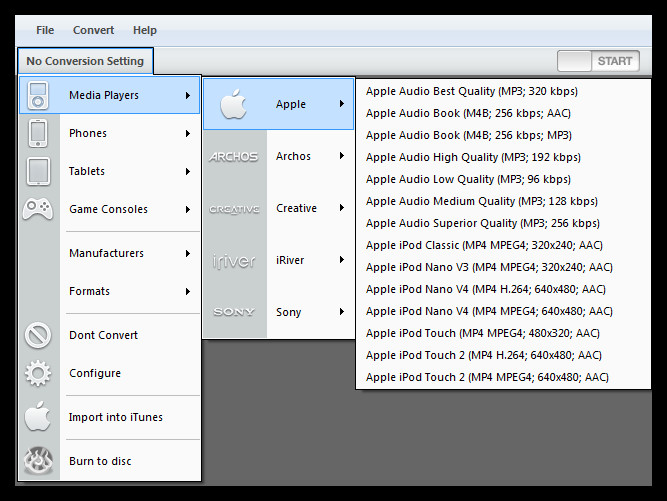The image size is (667, 501).
Task: Choose Import into iTunes
Action: [109, 417]
